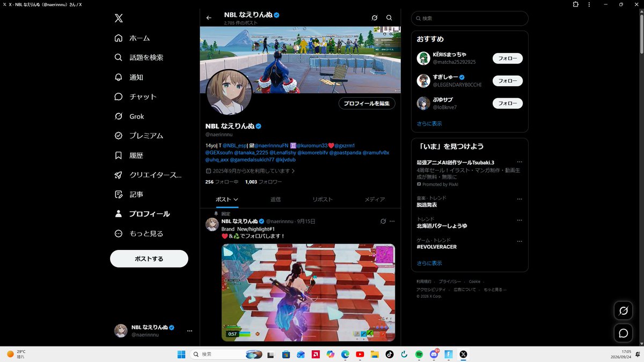Open KĒRISまっちゃ suggested profile avatar
This screenshot has height=362, width=644.
coord(423,58)
